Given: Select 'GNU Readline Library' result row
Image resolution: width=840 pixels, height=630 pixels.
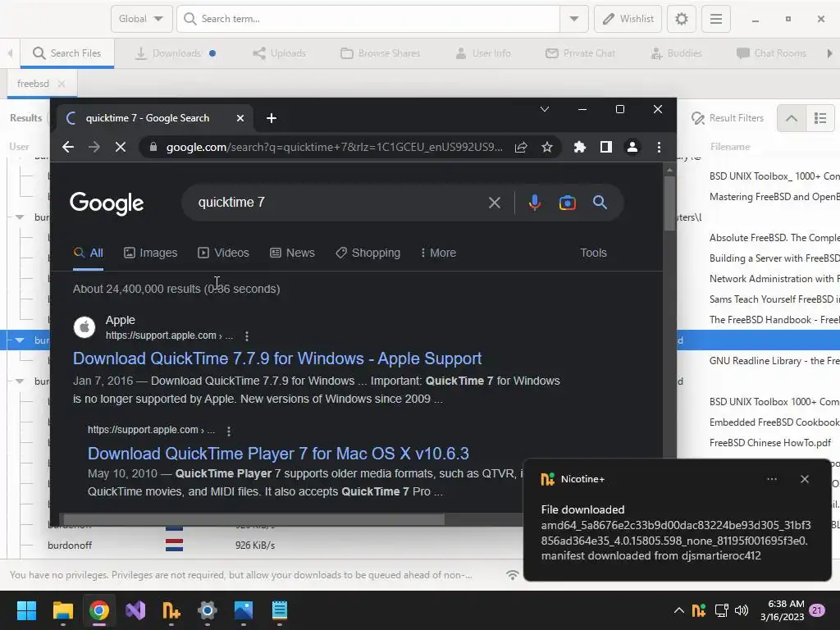Looking at the screenshot, I should 774,361.
